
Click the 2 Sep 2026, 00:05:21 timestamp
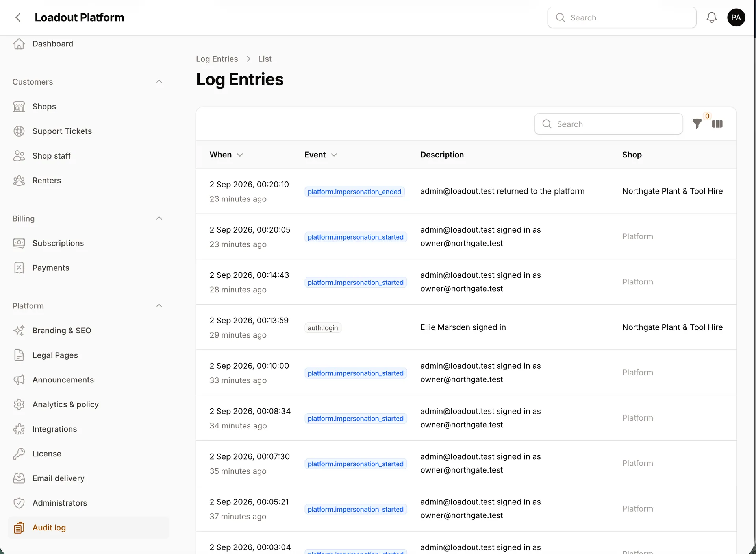pos(249,502)
